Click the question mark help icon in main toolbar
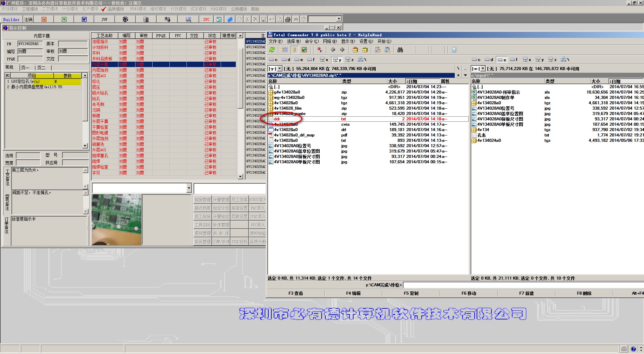The height and width of the screenshot is (354, 644). [x=304, y=19]
